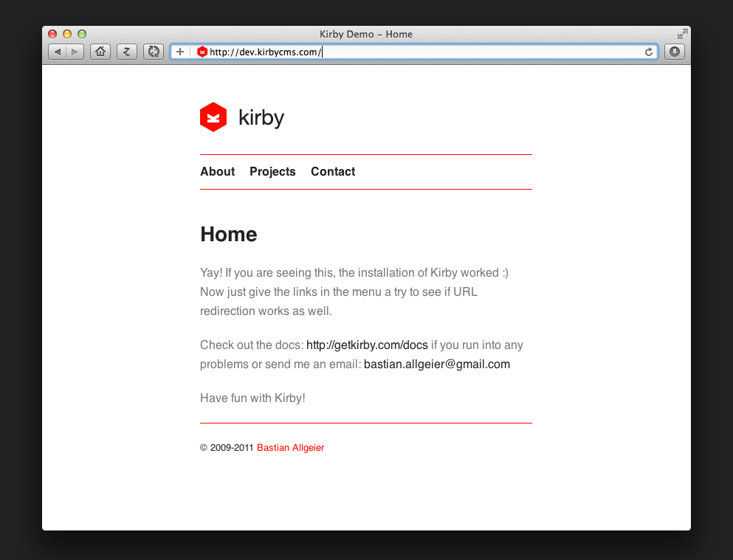Open the Bastian Allgeier footer link
Viewport: 733px width, 560px height.
pos(290,447)
